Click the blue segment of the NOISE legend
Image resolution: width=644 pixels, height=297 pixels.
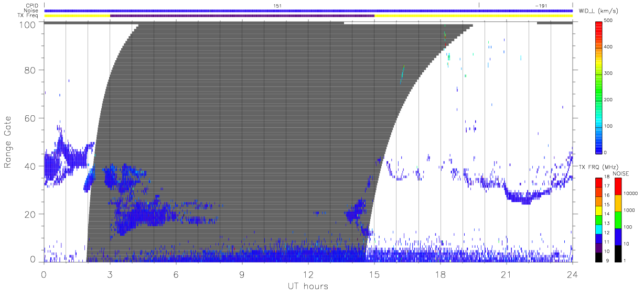(x=618, y=237)
